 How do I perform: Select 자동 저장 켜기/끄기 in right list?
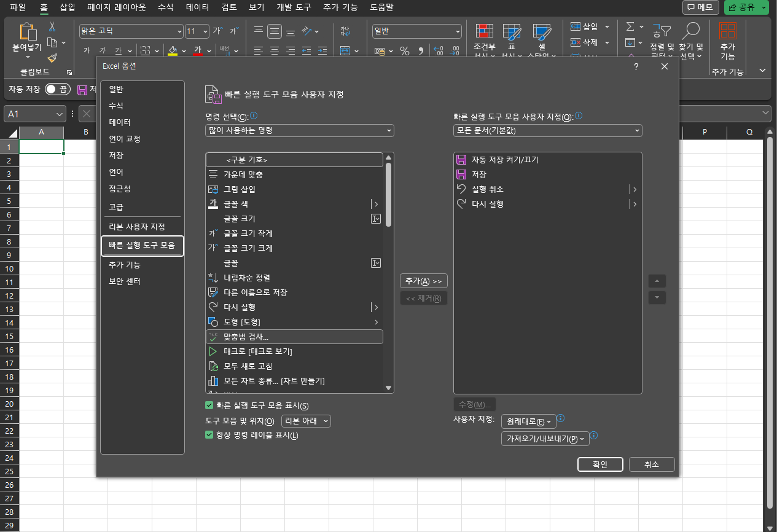547,160
